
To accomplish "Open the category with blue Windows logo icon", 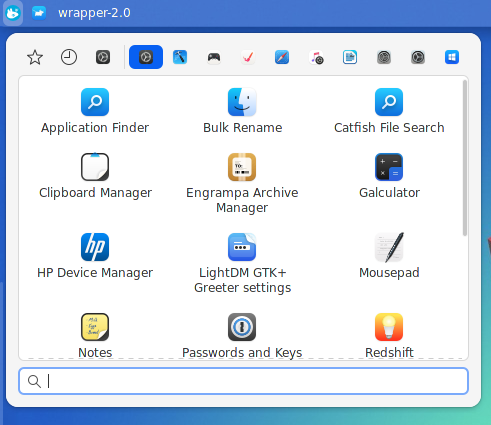I will click(452, 57).
